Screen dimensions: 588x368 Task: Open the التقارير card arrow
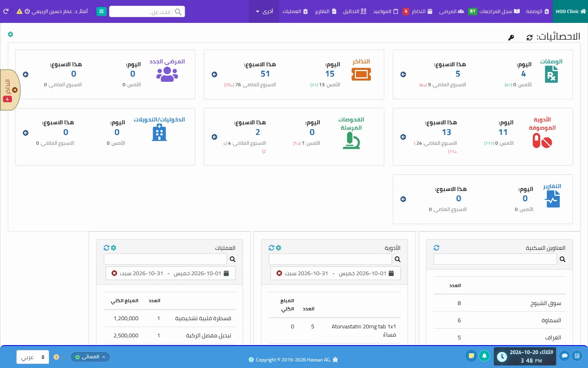coord(403,199)
